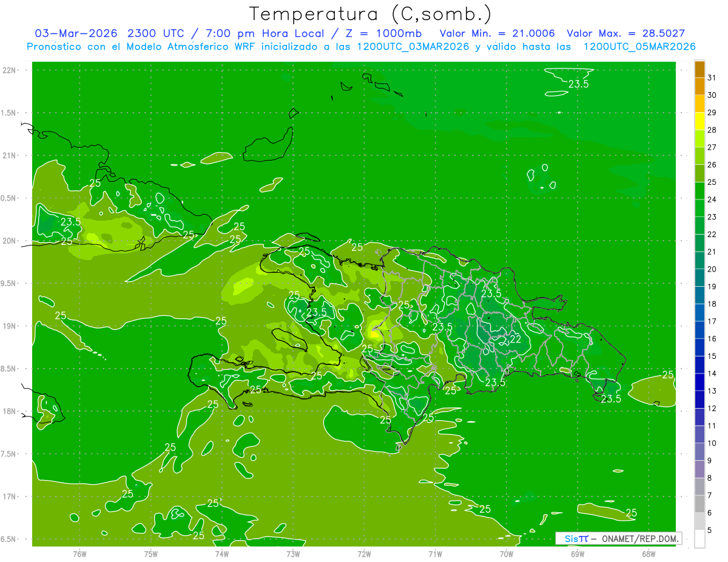Click the '18N' latitude axis label
This screenshot has width=728, height=562.
[x=10, y=412]
